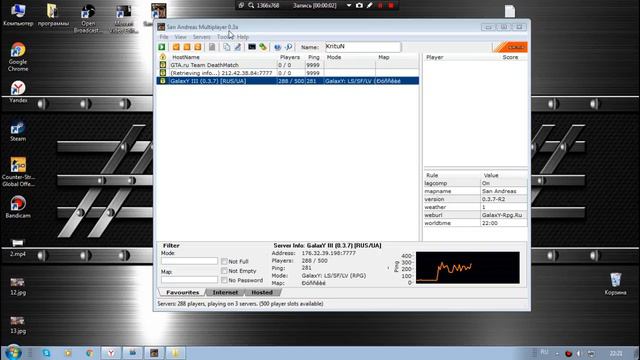Click the third orange server toolbar icon
This screenshot has width=640, height=360.
coord(198,47)
